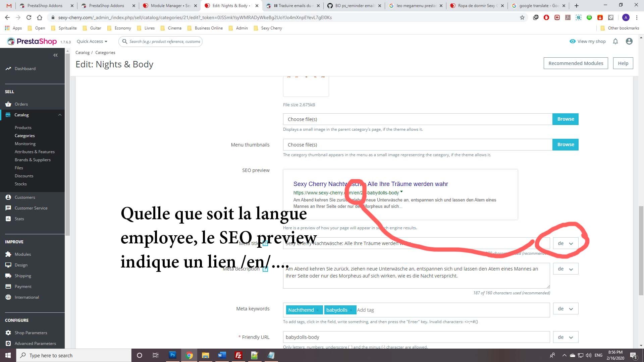Open employee profile avatar icon
The width and height of the screenshot is (644, 362).
[x=629, y=41]
